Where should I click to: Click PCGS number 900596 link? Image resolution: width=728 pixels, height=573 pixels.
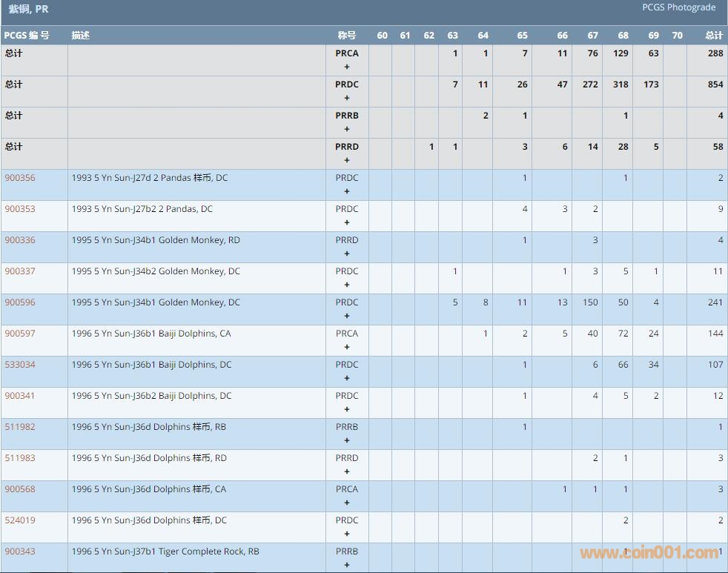click(x=20, y=302)
